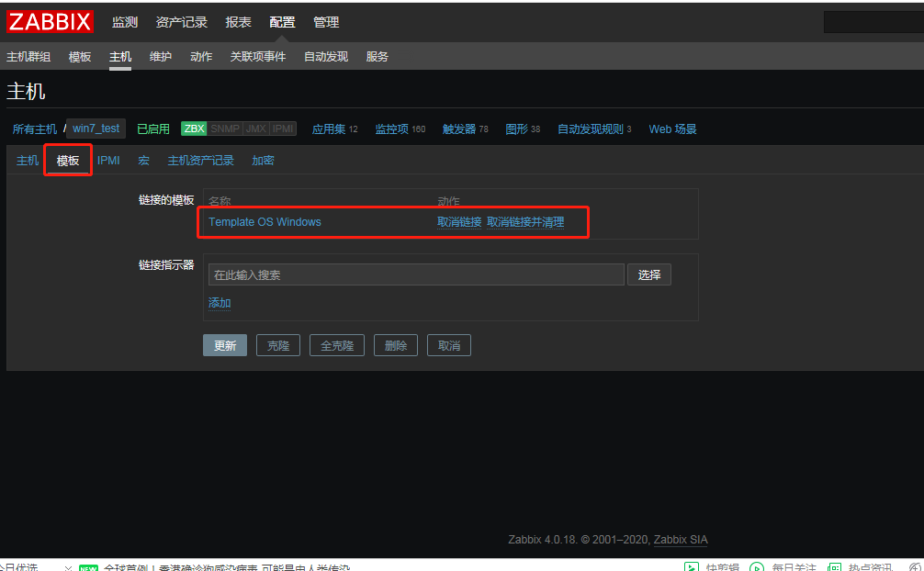924x571 pixels.
Task: Click the 主机 page heading
Action: point(26,91)
